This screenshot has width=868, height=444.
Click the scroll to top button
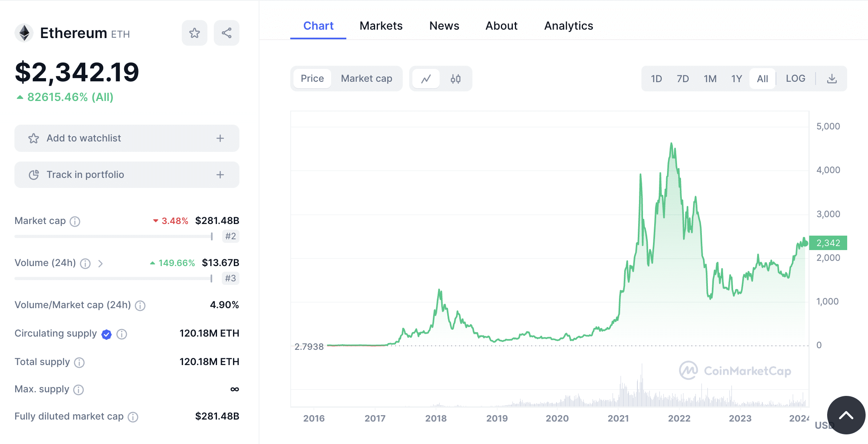(x=846, y=415)
